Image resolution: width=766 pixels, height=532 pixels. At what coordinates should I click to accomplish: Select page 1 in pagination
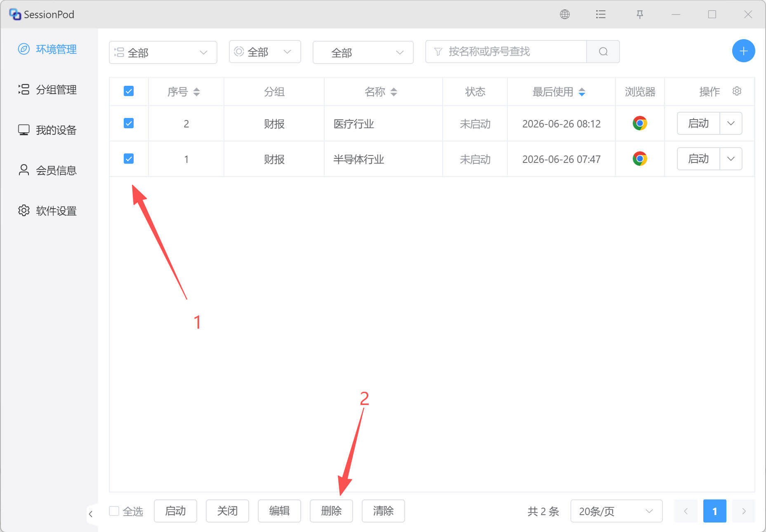pos(714,511)
